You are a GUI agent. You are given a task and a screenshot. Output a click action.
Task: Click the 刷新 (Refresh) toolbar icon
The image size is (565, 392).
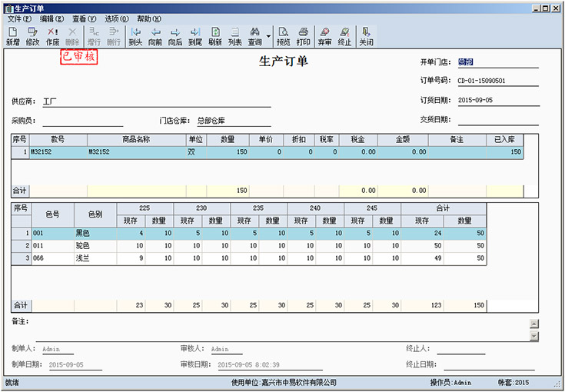pos(215,36)
